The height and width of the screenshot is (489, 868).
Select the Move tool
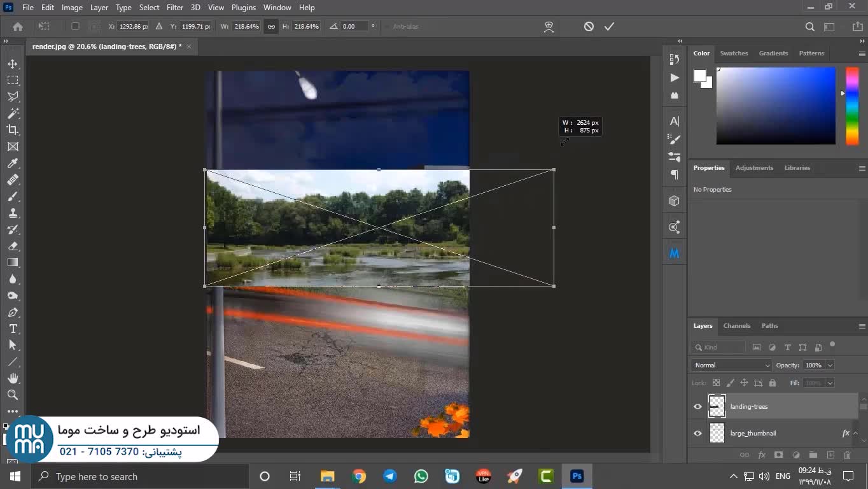point(13,64)
